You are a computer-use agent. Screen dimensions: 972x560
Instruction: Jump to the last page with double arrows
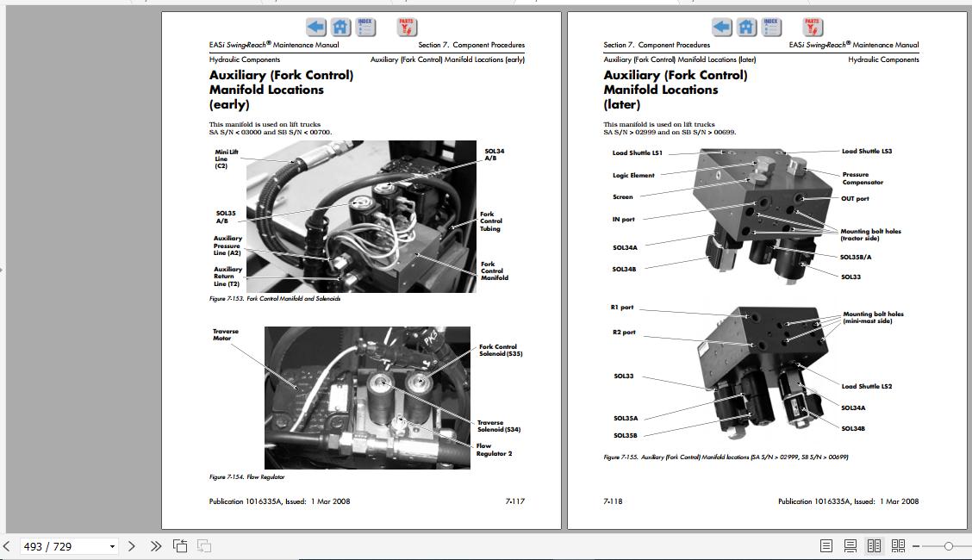[155, 545]
